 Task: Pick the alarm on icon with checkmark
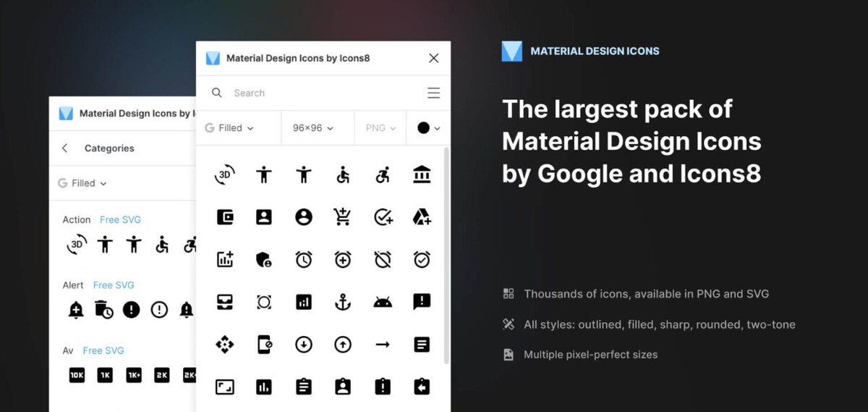(422, 259)
